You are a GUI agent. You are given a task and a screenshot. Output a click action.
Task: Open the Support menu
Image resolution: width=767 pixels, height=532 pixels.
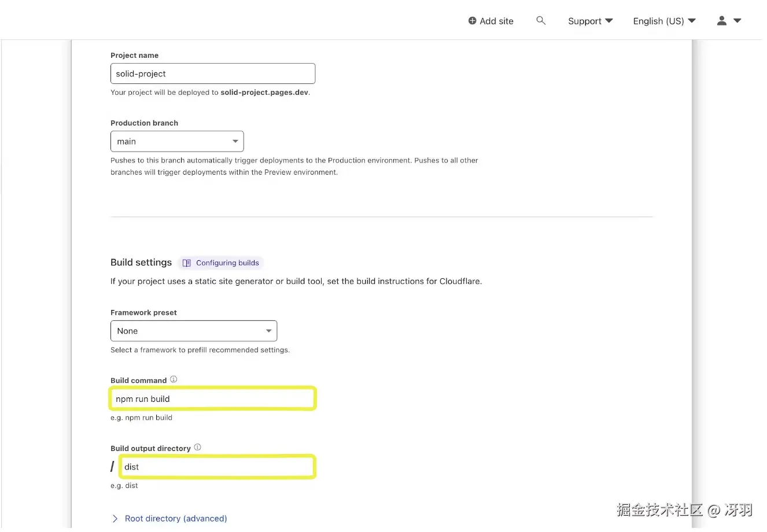coord(585,21)
